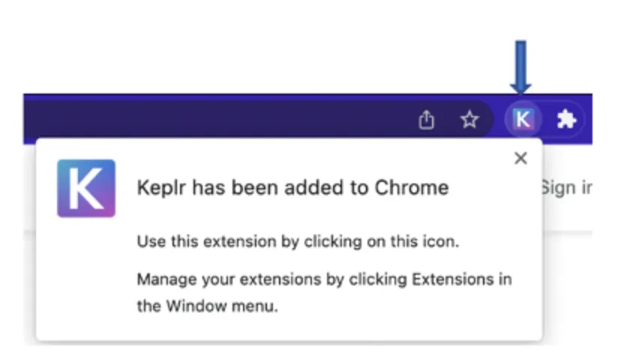Screen dimensions: 618x364
Task: Click the Keplr extension icon in toolbar
Action: click(523, 119)
